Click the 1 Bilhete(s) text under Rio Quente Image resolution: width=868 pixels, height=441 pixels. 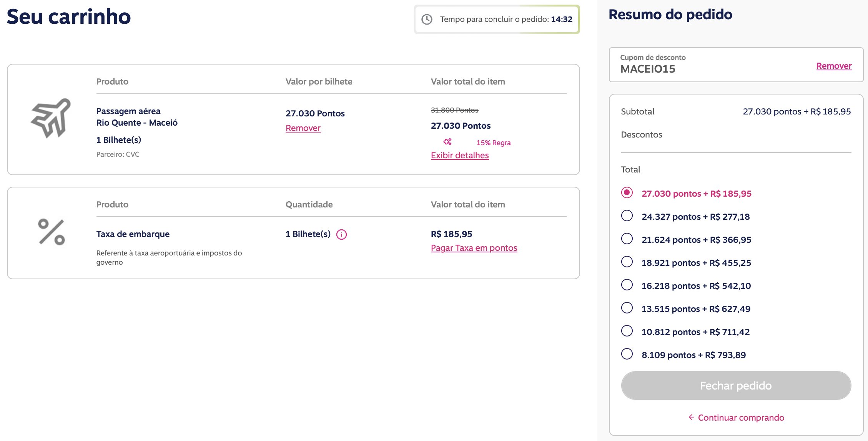click(x=118, y=140)
